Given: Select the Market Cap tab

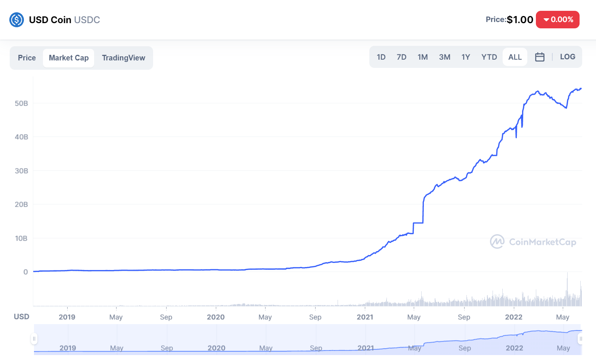Looking at the screenshot, I should 69,58.
